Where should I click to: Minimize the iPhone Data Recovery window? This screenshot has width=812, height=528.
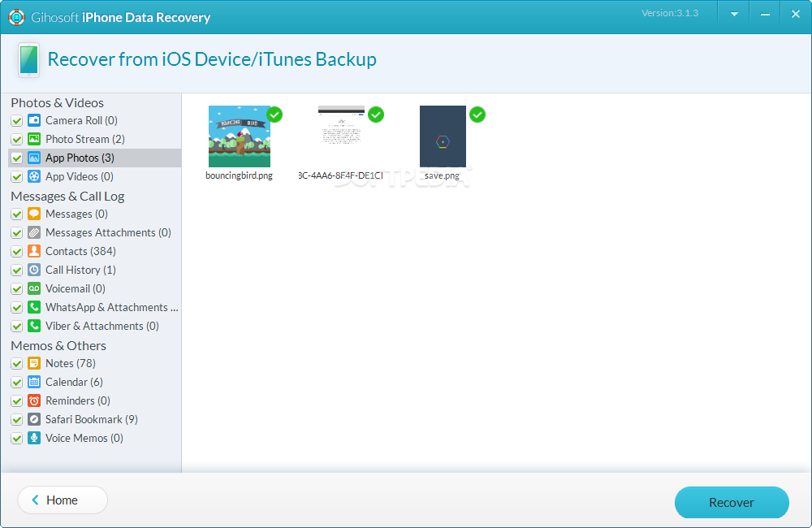coord(765,15)
